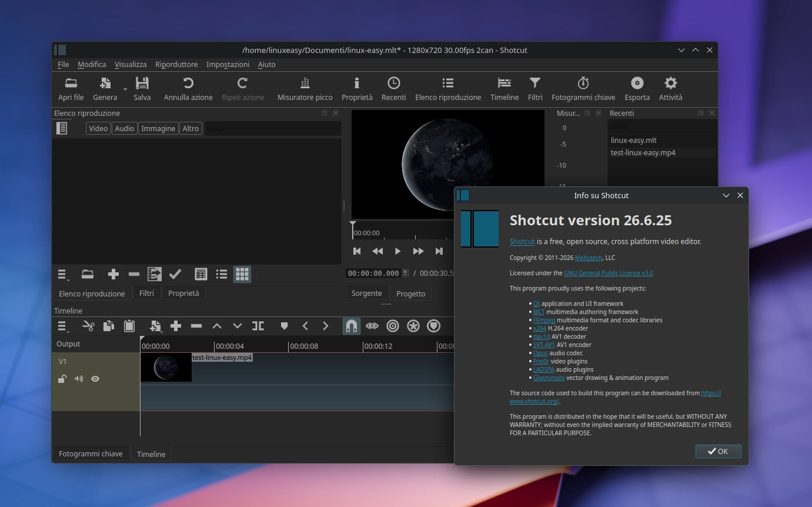Switch playlist to details view
Screen dimensions: 812x507
pyautogui.click(x=201, y=274)
